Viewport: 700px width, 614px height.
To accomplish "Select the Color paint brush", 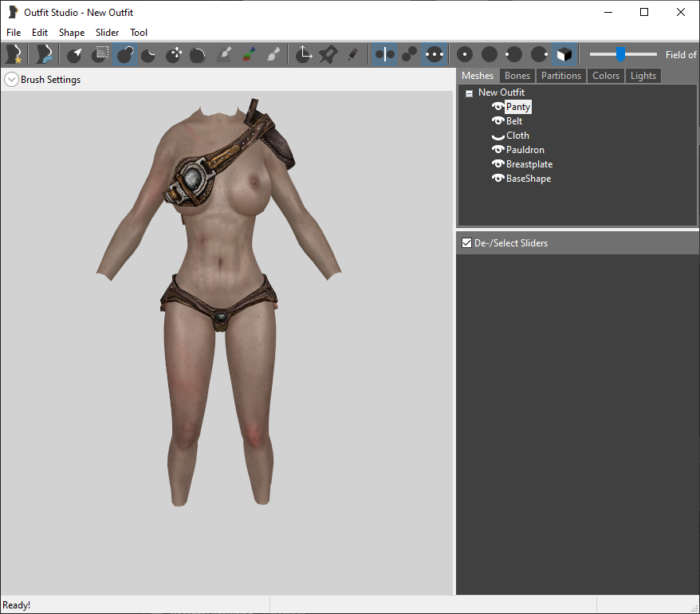I will (x=249, y=54).
